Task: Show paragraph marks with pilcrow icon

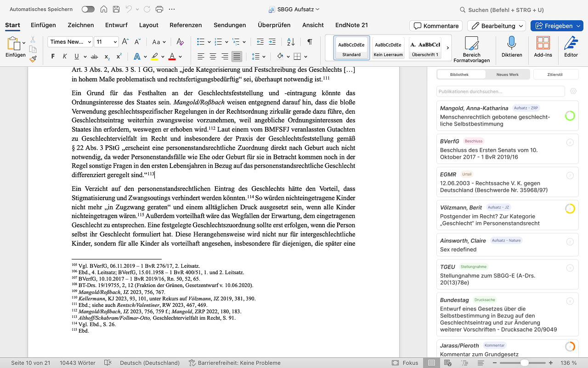Action: (x=310, y=42)
